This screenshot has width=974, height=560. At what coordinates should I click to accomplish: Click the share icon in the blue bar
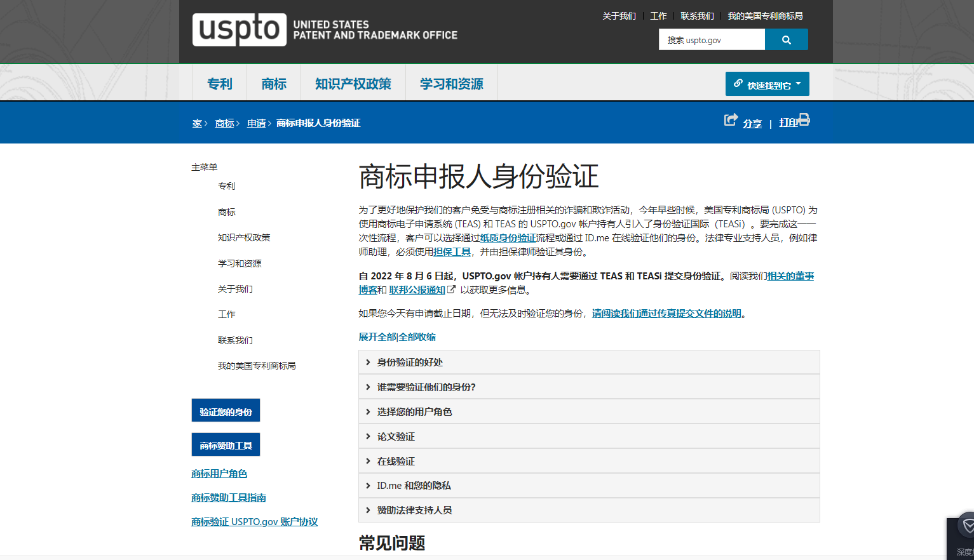click(x=729, y=119)
